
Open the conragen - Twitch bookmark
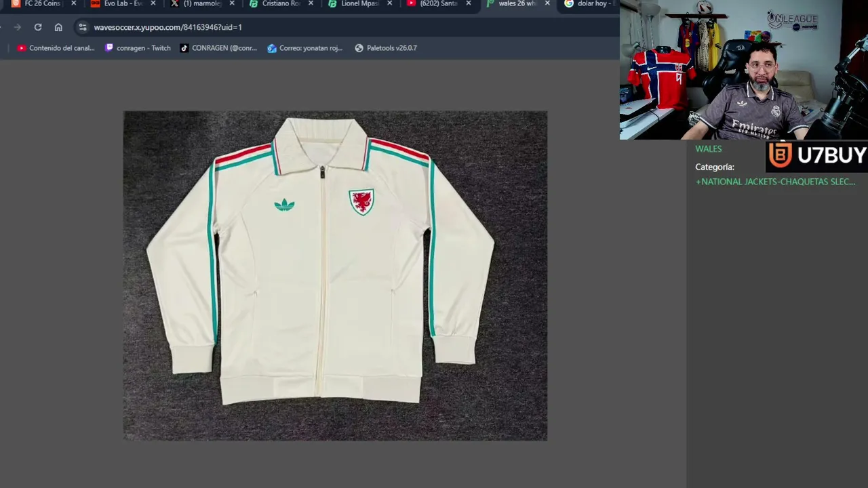(138, 48)
